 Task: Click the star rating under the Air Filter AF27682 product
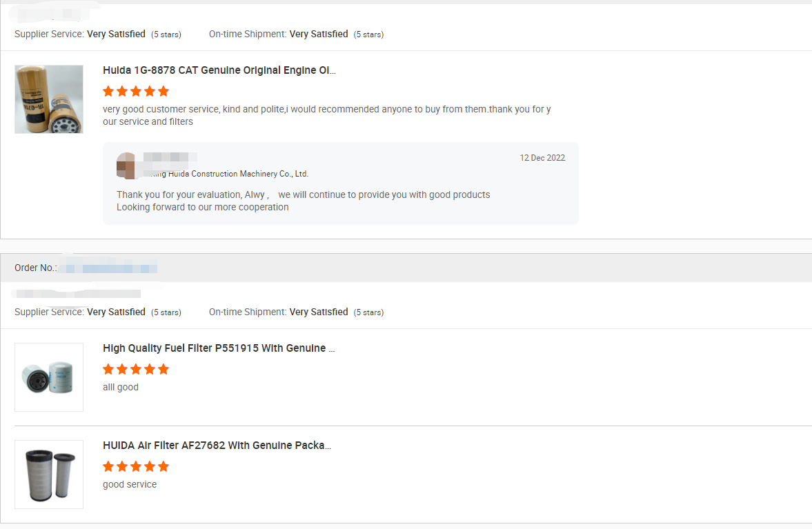[x=136, y=467]
